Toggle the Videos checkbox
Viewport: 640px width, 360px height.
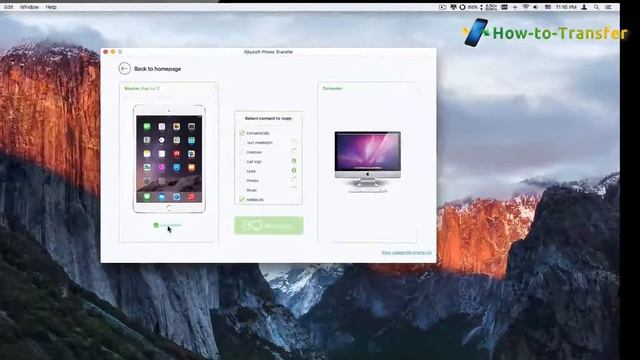point(242,200)
